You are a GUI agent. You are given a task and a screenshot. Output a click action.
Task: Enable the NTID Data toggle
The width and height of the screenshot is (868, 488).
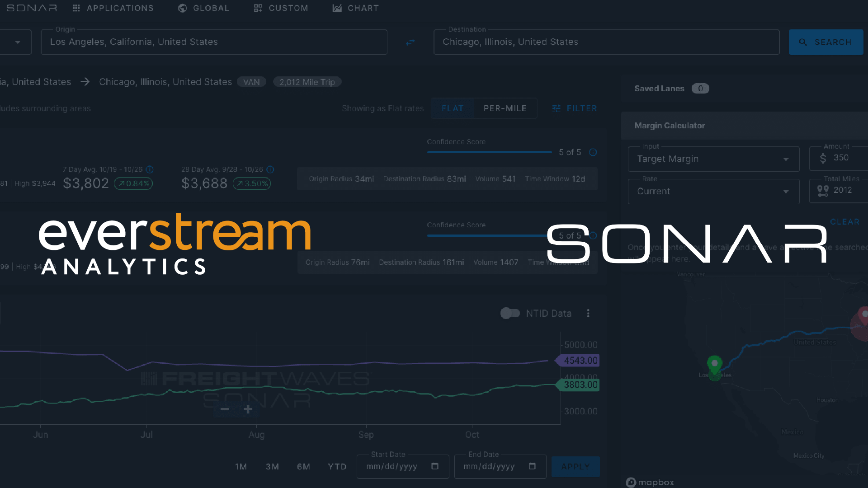coord(510,313)
